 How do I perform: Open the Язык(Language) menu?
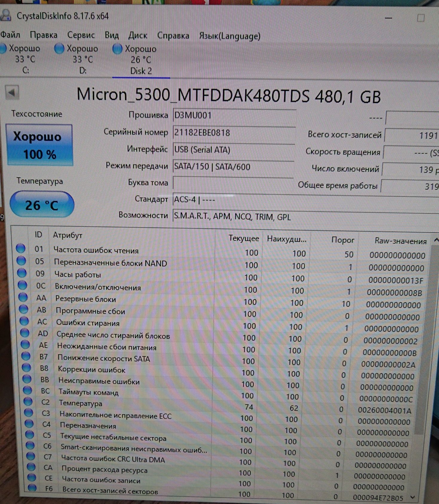point(230,36)
